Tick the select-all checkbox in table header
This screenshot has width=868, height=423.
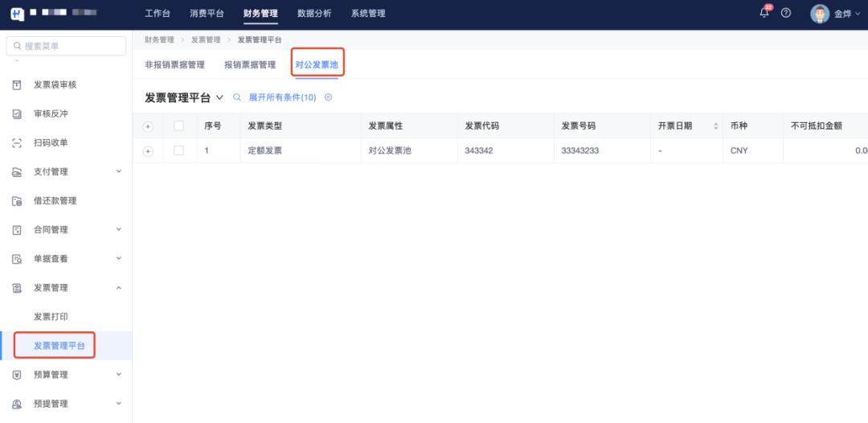pyautogui.click(x=178, y=125)
